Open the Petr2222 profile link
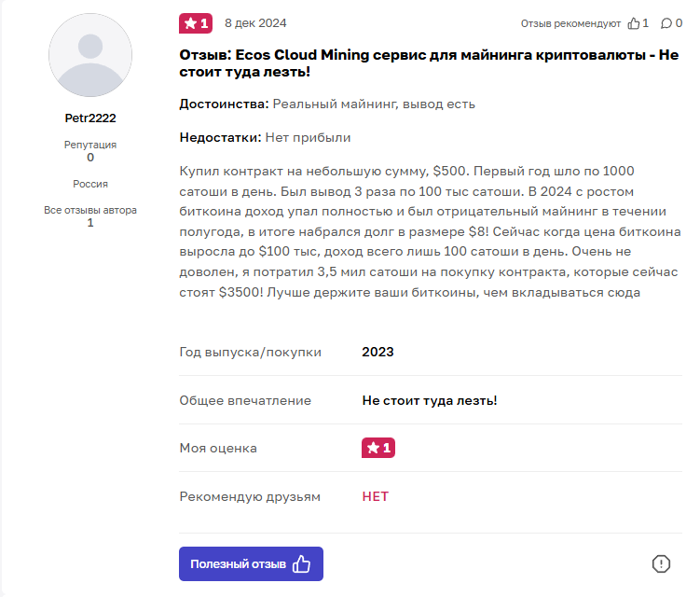Viewport: 700px width, 597px height. click(90, 118)
